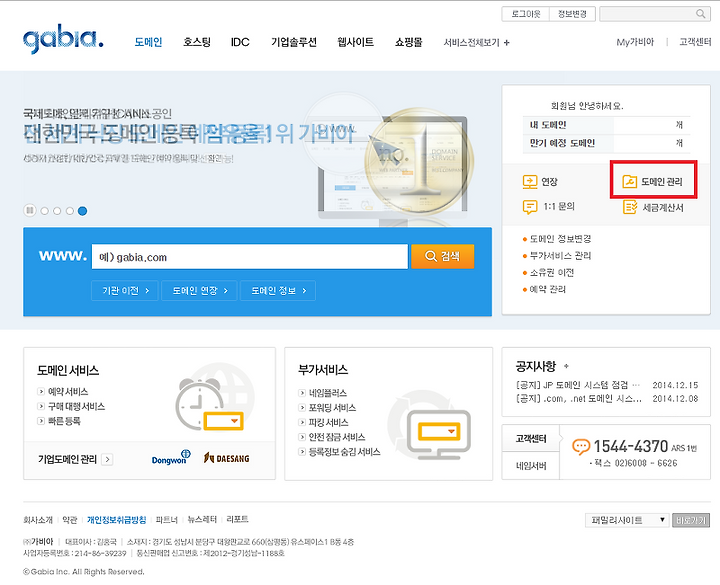
Task: Open 회사소개 footer link
Action: point(38,520)
